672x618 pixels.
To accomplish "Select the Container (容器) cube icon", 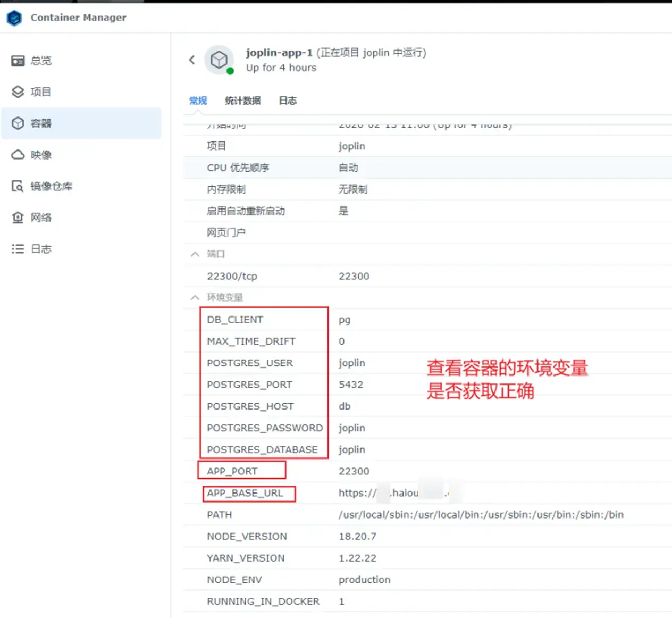I will (x=18, y=123).
